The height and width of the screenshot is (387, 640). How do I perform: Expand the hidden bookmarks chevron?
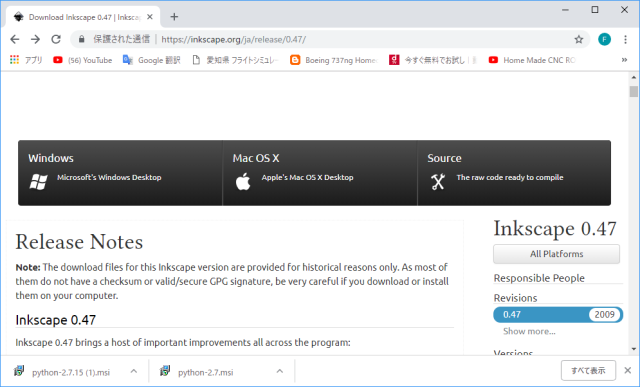click(x=624, y=60)
